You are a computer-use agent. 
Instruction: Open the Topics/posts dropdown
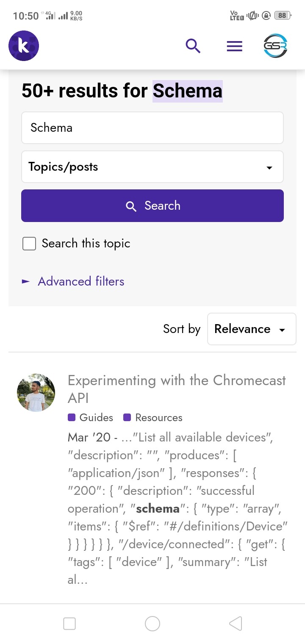(152, 167)
